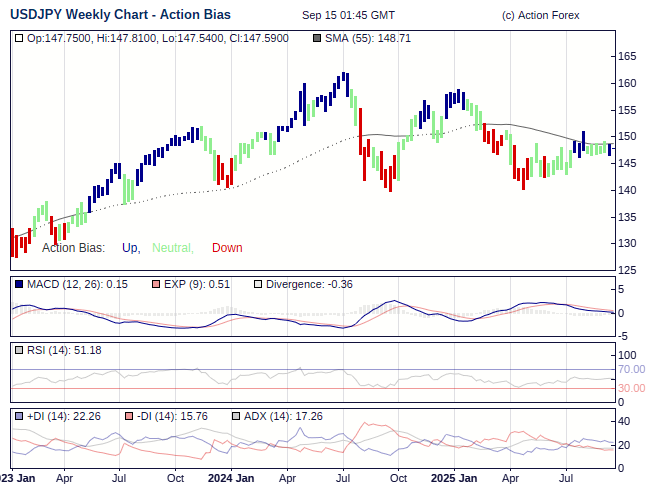
Task: Click the RSI 30.00 oversold level label
Action: (630, 388)
